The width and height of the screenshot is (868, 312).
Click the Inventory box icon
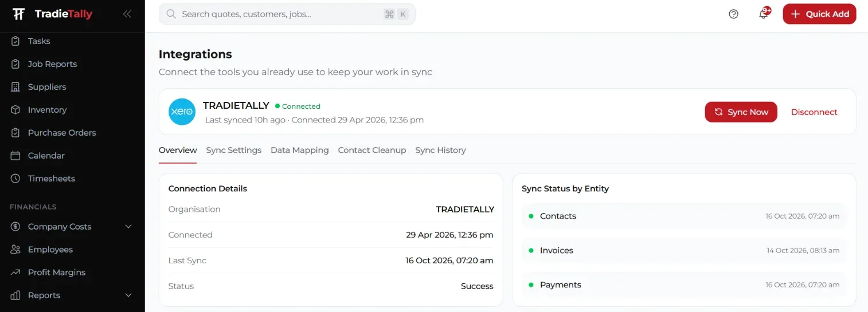(16, 110)
